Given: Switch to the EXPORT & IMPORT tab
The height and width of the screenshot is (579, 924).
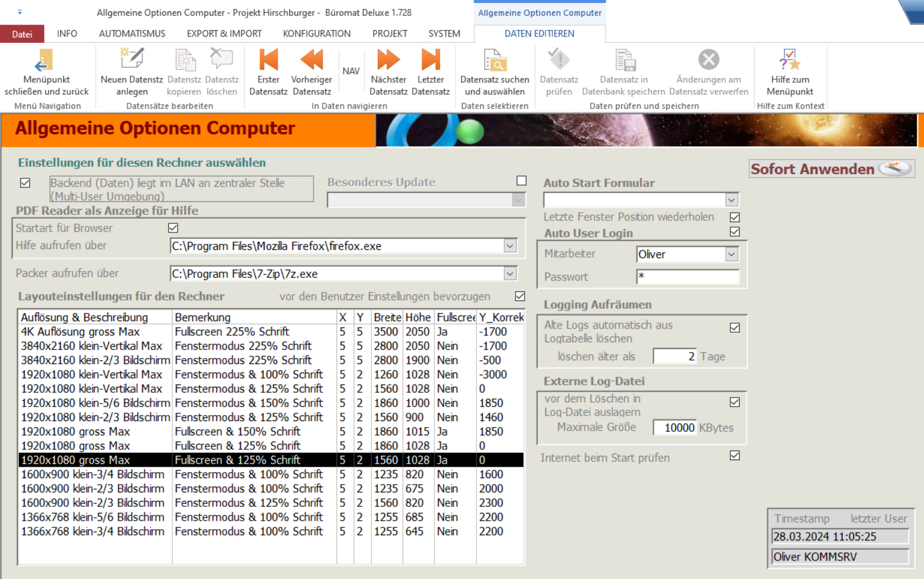Looking at the screenshot, I should [224, 34].
